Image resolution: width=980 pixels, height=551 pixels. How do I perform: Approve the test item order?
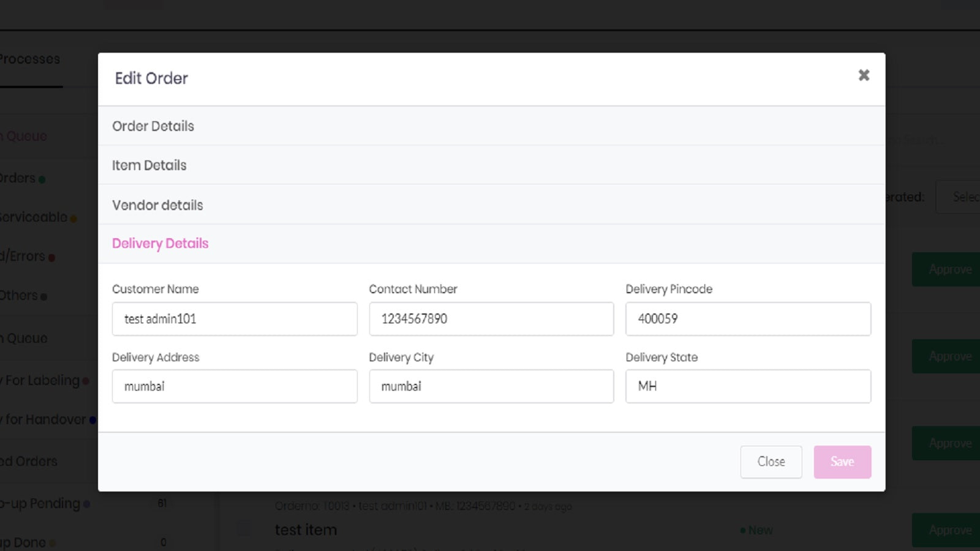tap(950, 530)
